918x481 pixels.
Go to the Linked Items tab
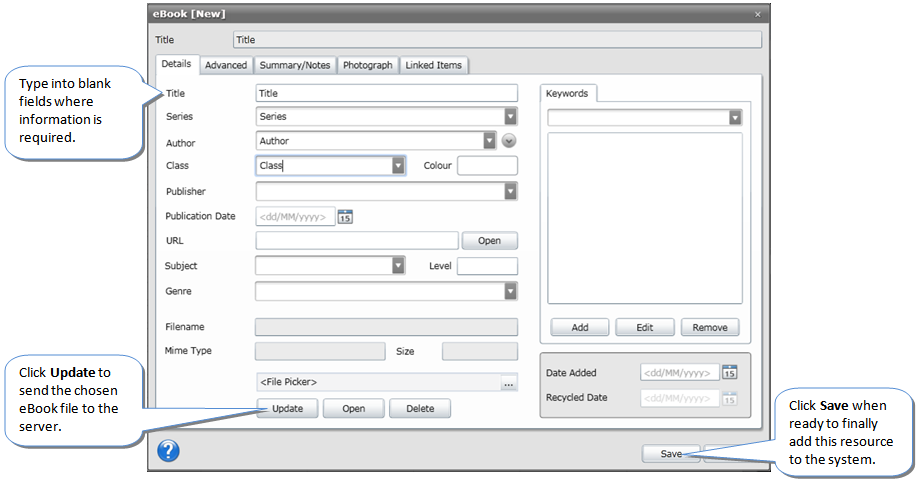pos(434,65)
